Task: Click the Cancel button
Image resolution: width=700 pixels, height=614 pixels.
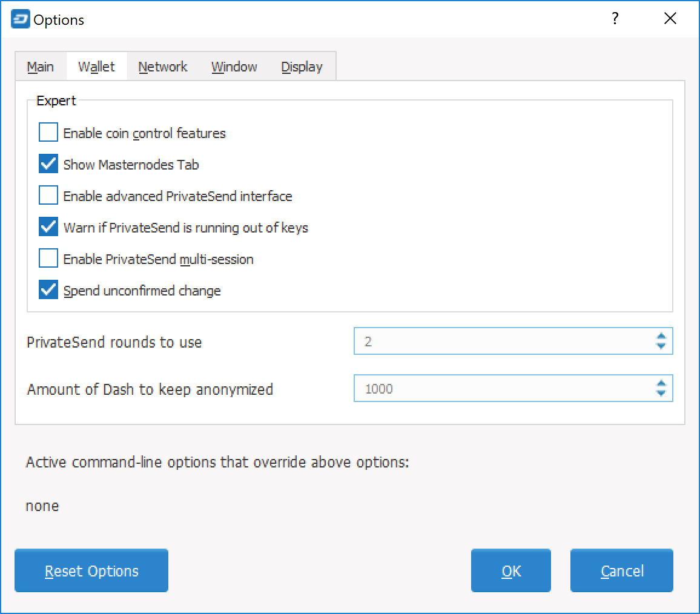Action: 622,570
